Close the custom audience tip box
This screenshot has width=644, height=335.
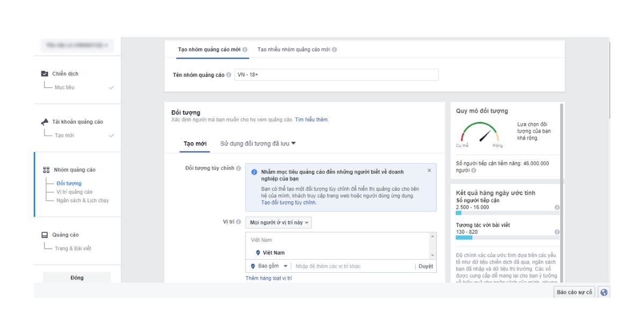click(x=429, y=170)
